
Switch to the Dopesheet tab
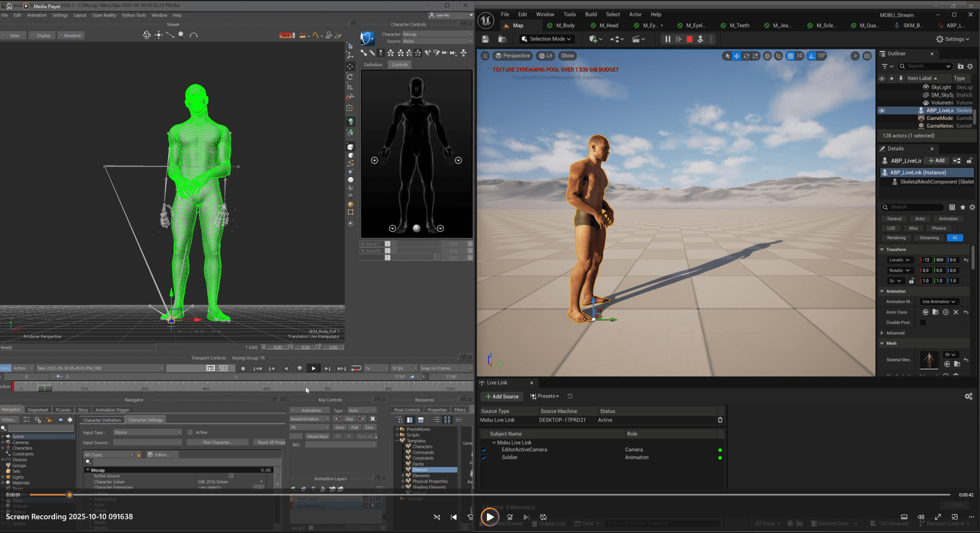tap(38, 410)
